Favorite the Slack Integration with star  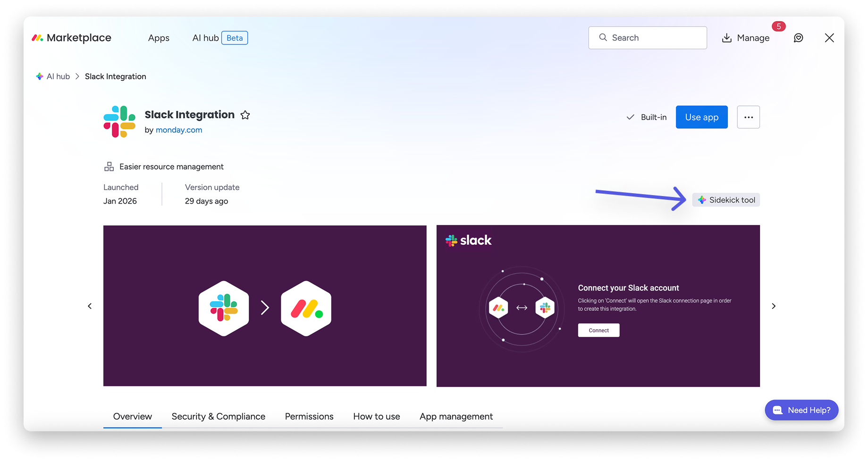pos(245,115)
